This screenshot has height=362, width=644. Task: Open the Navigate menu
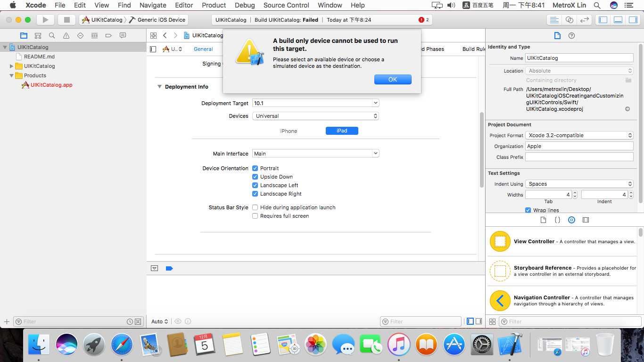pos(153,5)
